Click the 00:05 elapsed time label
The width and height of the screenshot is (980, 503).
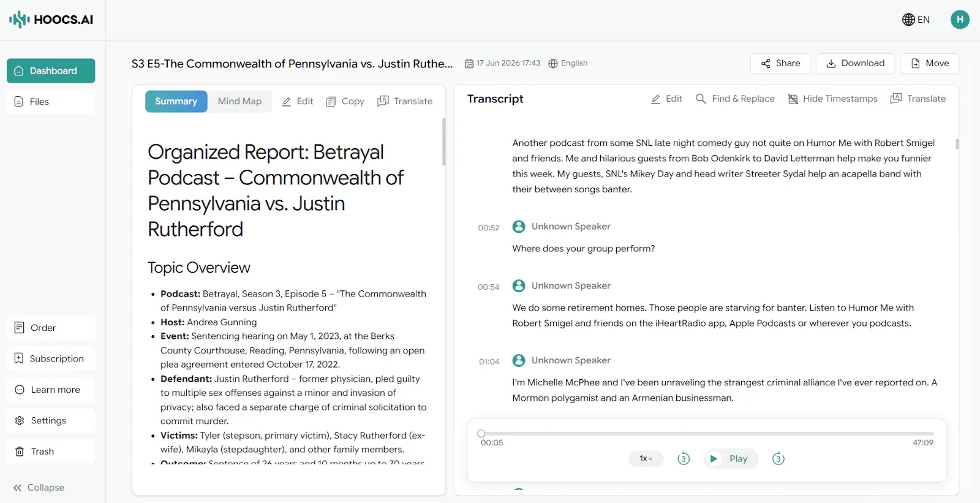tap(492, 442)
